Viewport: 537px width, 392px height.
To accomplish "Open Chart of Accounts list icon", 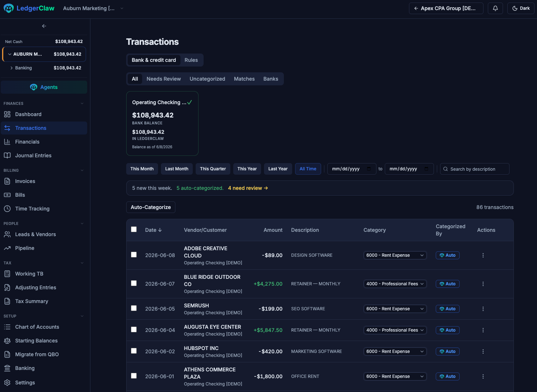I will [7, 327].
